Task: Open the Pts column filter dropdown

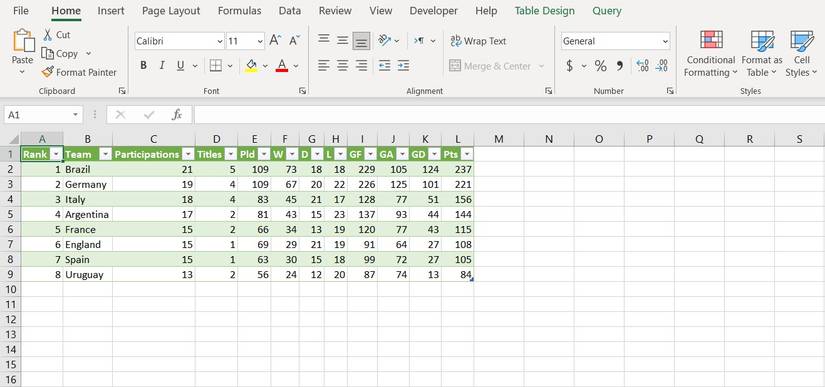Action: pyautogui.click(x=466, y=154)
